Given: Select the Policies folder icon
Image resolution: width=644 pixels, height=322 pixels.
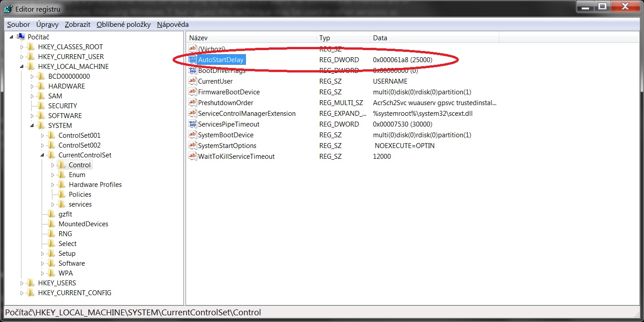Looking at the screenshot, I should (x=62, y=195).
